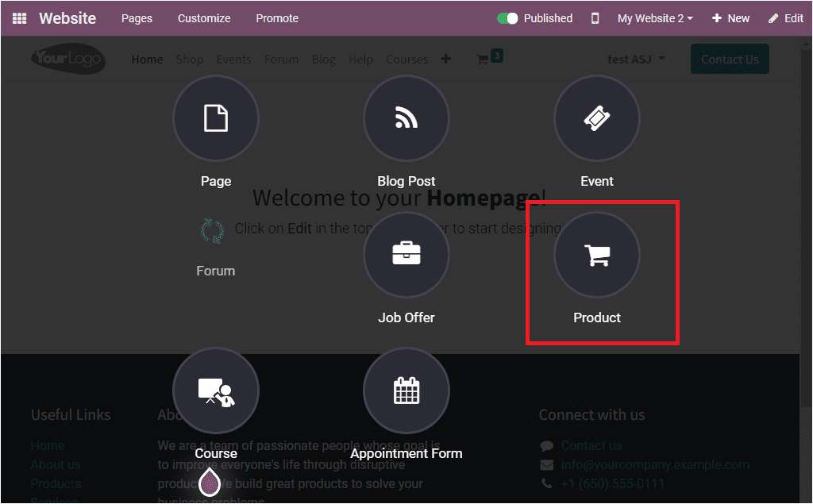Click the mobile preview icon
813x504 pixels.
(595, 17)
